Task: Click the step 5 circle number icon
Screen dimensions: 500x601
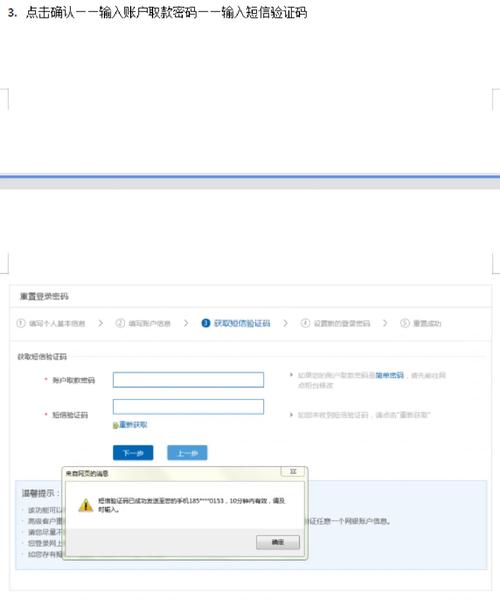Action: point(405,323)
